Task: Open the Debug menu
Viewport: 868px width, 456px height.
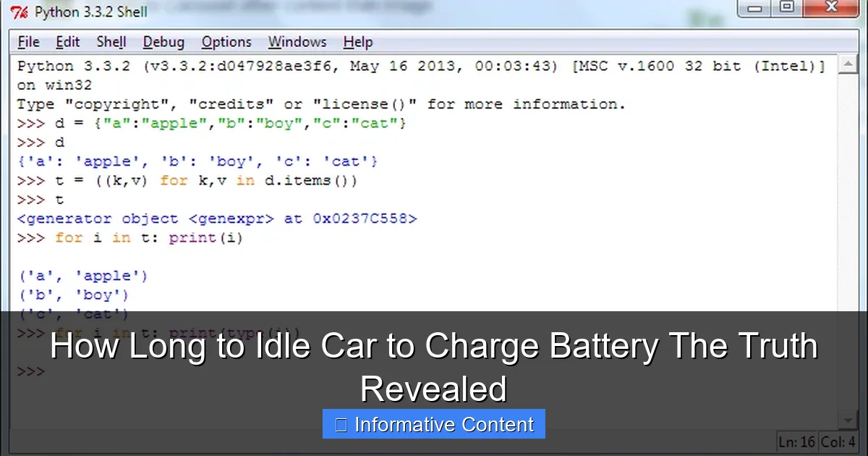Action: pos(163,42)
